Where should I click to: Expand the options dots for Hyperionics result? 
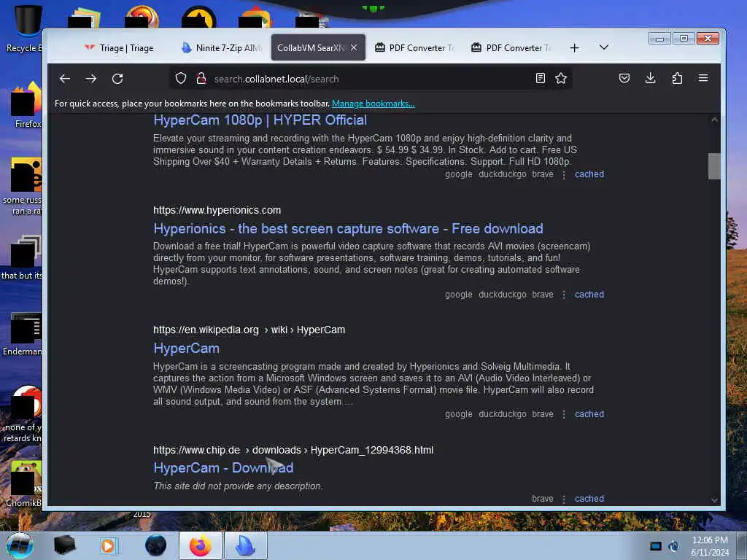[564, 295]
